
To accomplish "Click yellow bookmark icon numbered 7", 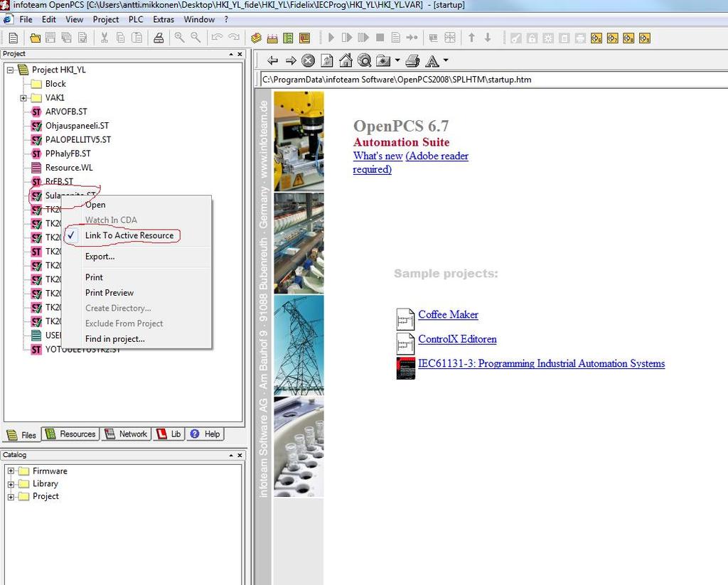I will [612, 38].
